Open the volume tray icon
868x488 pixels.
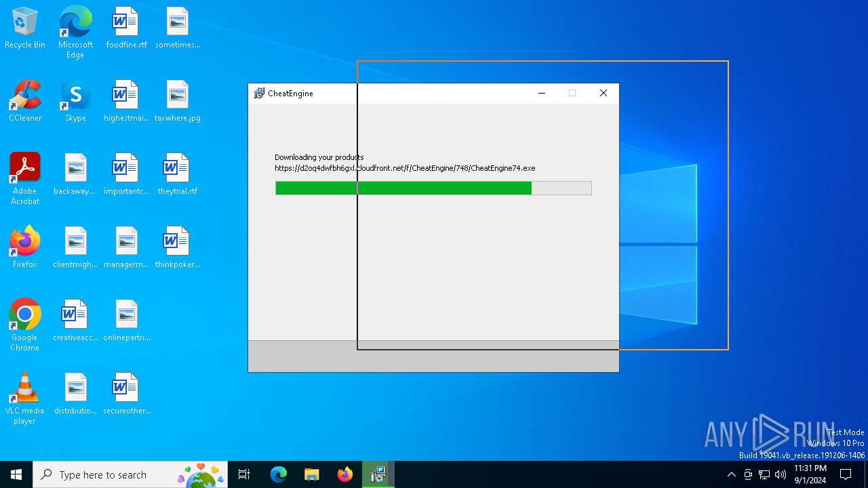pyautogui.click(x=781, y=474)
